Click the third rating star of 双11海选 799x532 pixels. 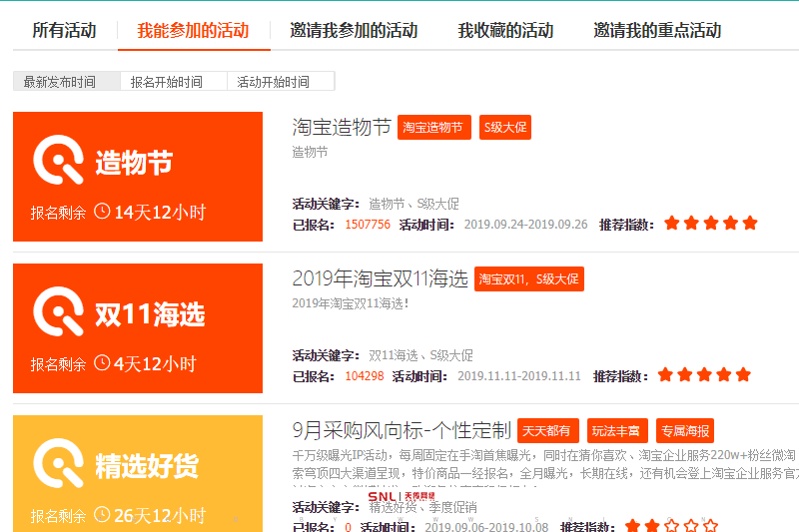(x=704, y=375)
